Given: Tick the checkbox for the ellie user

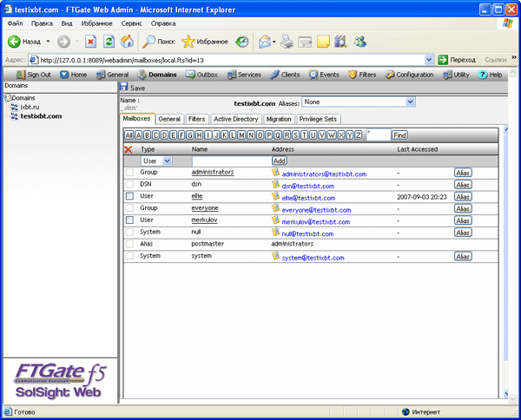Looking at the screenshot, I should [x=129, y=196].
